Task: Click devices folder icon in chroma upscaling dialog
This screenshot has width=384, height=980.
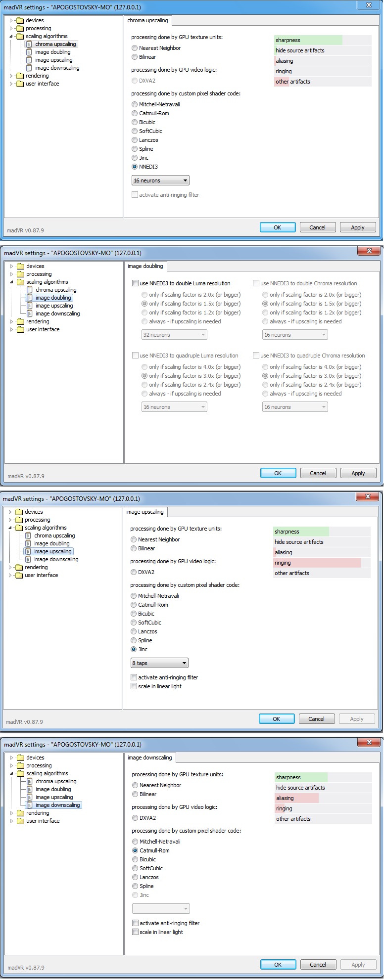Action: coord(20,20)
